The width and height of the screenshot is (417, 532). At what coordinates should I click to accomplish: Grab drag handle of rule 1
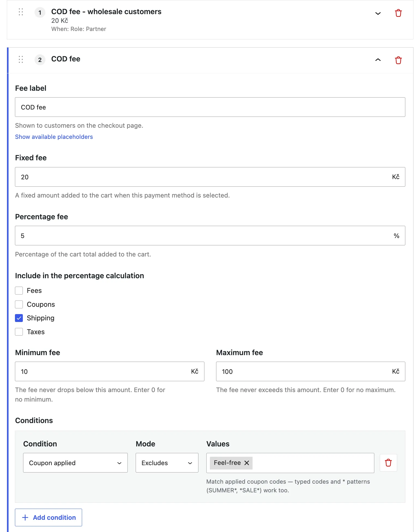(21, 12)
